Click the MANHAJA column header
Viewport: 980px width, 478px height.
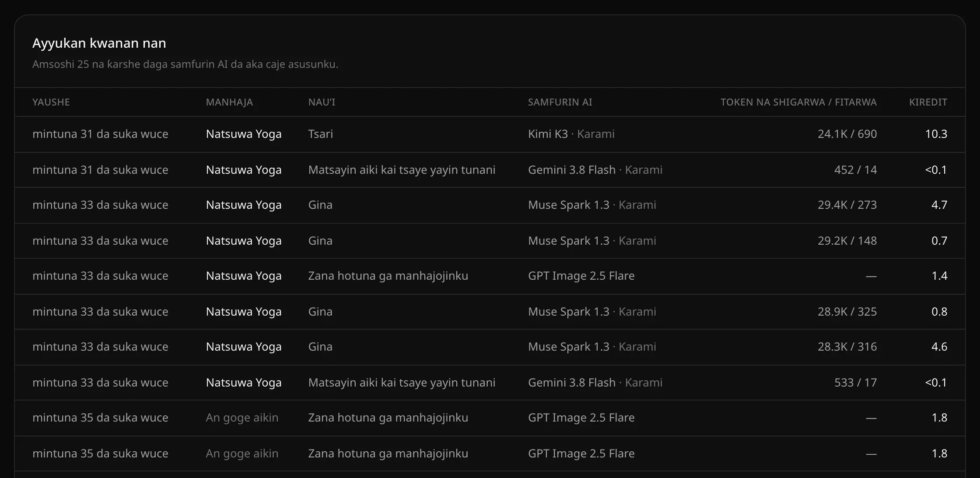pos(229,102)
